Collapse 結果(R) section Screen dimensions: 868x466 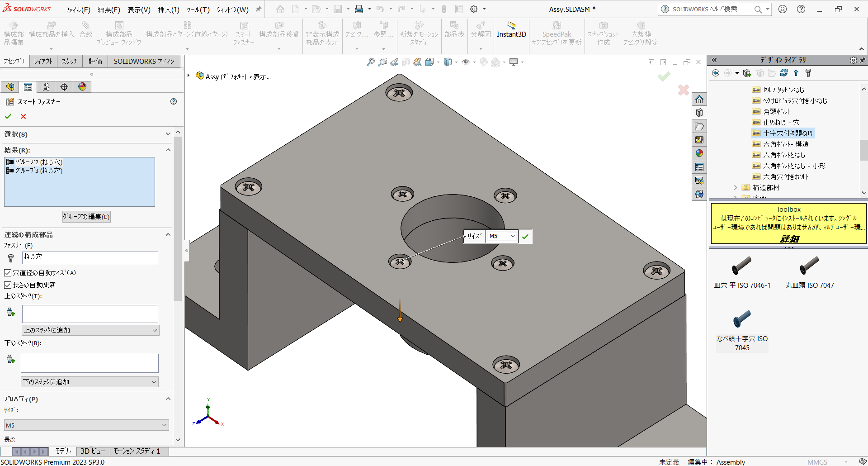coord(168,150)
